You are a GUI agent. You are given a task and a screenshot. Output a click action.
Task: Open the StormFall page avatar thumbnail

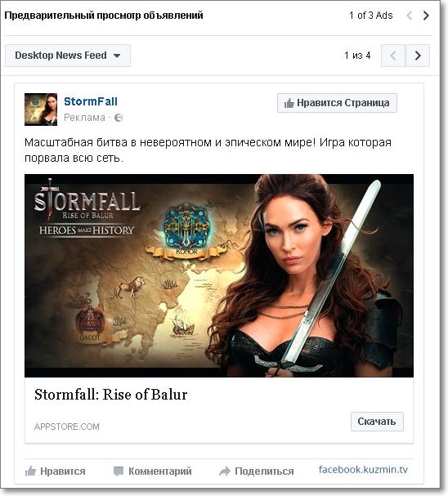(41, 109)
